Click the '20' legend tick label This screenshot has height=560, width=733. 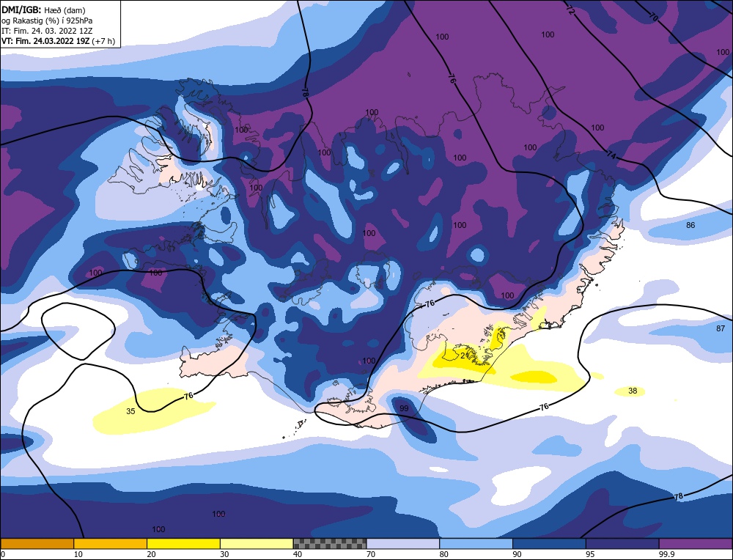151,554
